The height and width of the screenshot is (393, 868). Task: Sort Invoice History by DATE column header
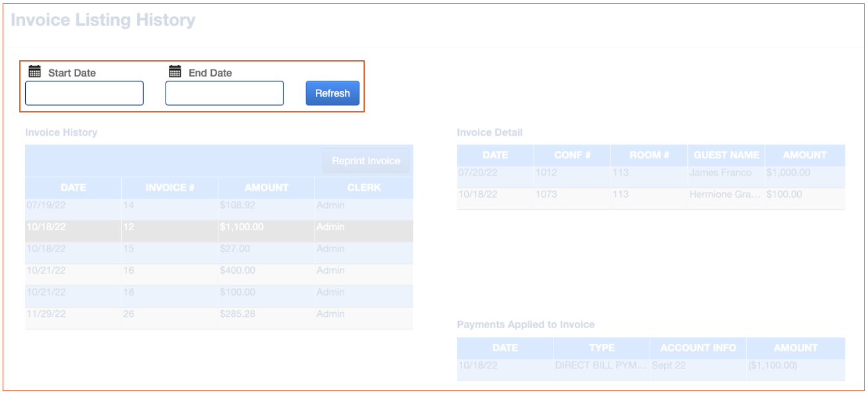pyautogui.click(x=73, y=187)
